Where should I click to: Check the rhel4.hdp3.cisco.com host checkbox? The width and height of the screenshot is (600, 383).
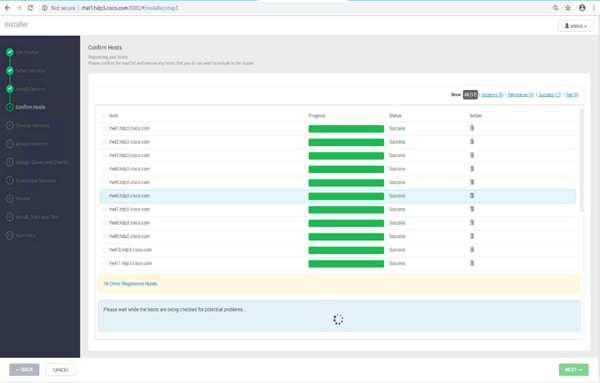104,169
